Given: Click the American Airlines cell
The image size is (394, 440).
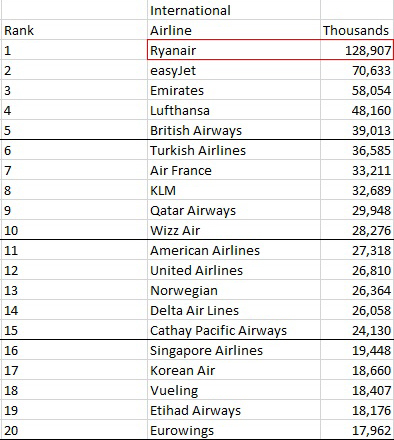Looking at the screenshot, I should pos(234,250).
